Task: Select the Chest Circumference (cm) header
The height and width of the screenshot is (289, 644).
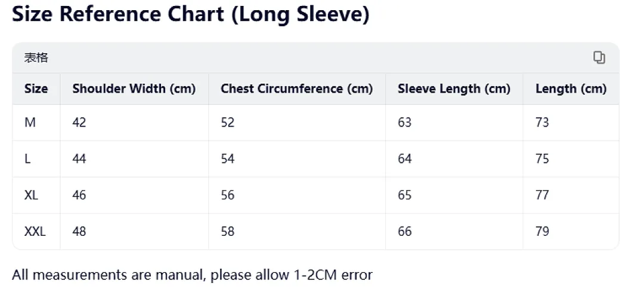Action: click(x=296, y=89)
